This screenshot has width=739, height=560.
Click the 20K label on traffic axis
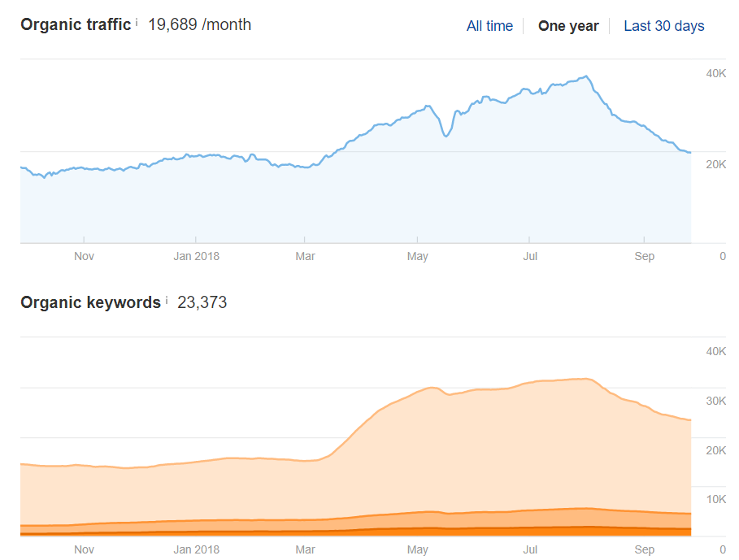pyautogui.click(x=716, y=164)
